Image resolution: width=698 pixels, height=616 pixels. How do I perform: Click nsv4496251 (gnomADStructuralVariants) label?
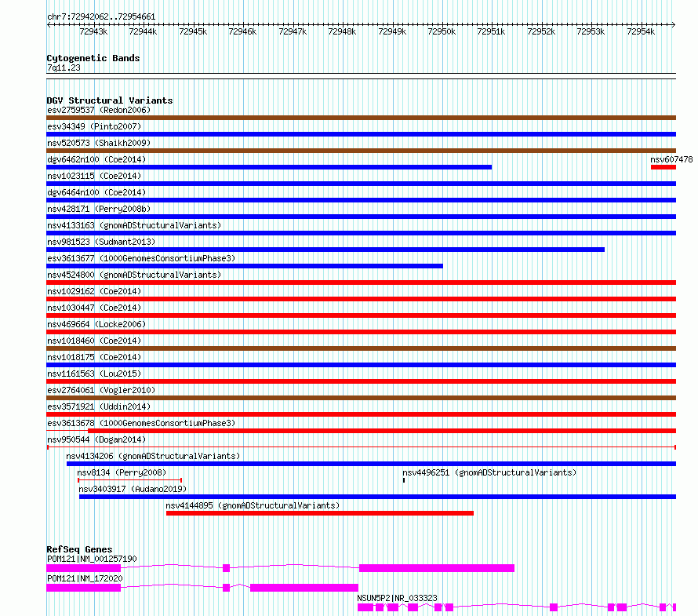(489, 472)
